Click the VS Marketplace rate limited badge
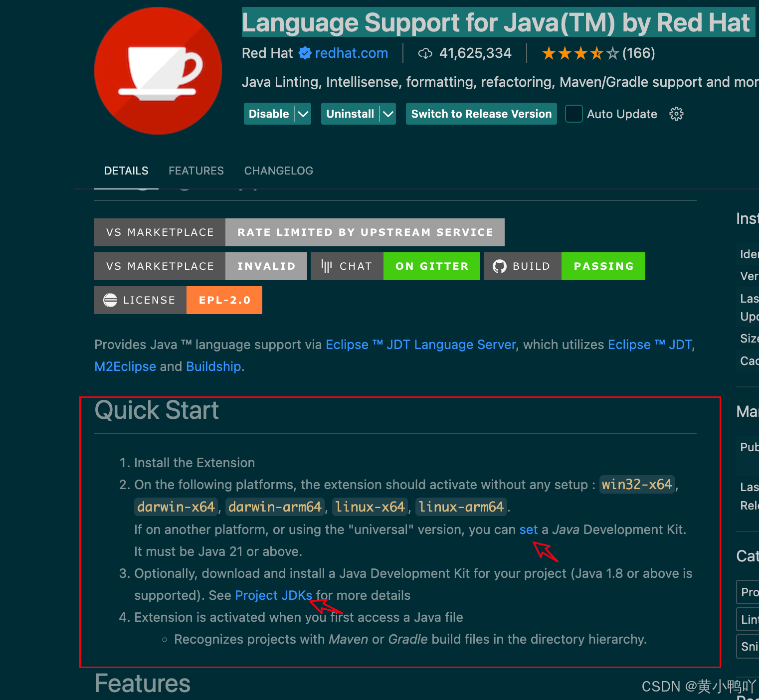Image resolution: width=759 pixels, height=700 pixels. point(299,232)
